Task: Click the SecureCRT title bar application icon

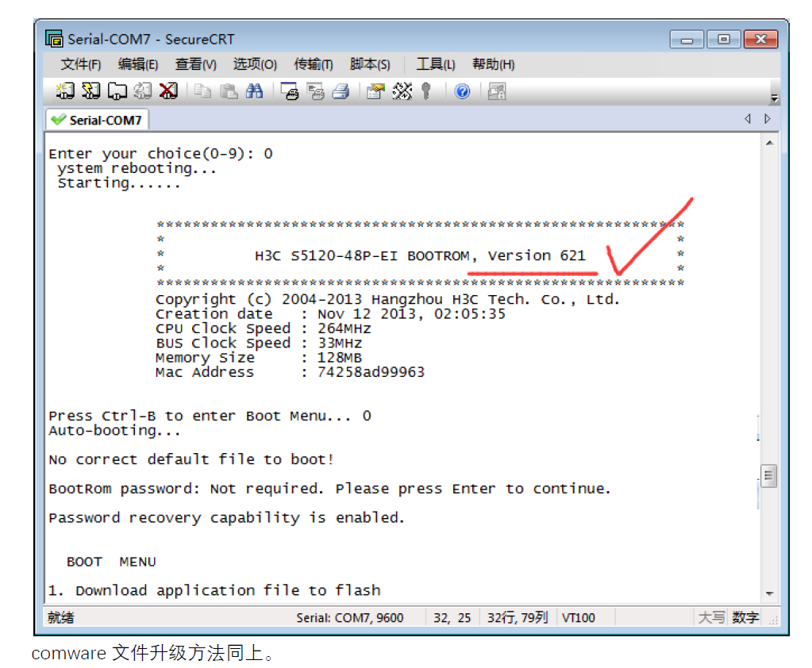Action: click(x=54, y=39)
